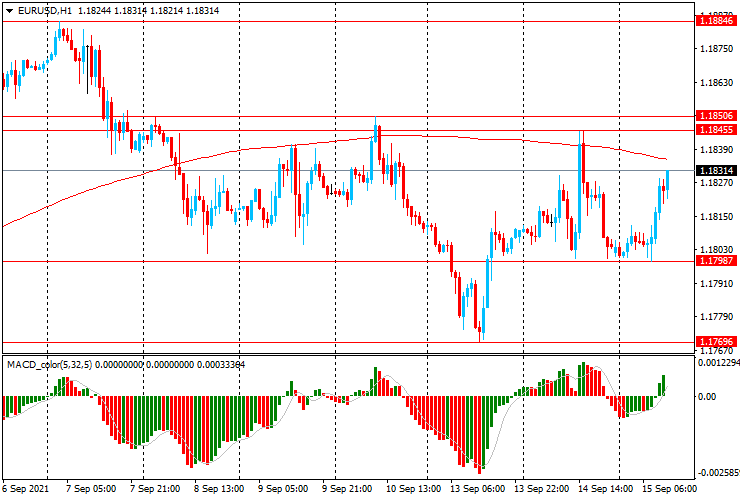Select the MACD_color(5,32,5) indicator label

50,364
